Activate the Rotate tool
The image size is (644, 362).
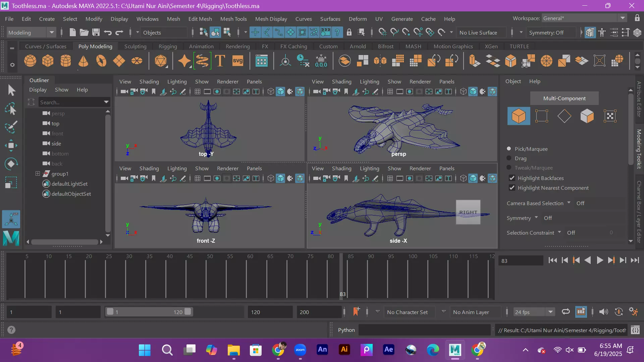(11, 164)
